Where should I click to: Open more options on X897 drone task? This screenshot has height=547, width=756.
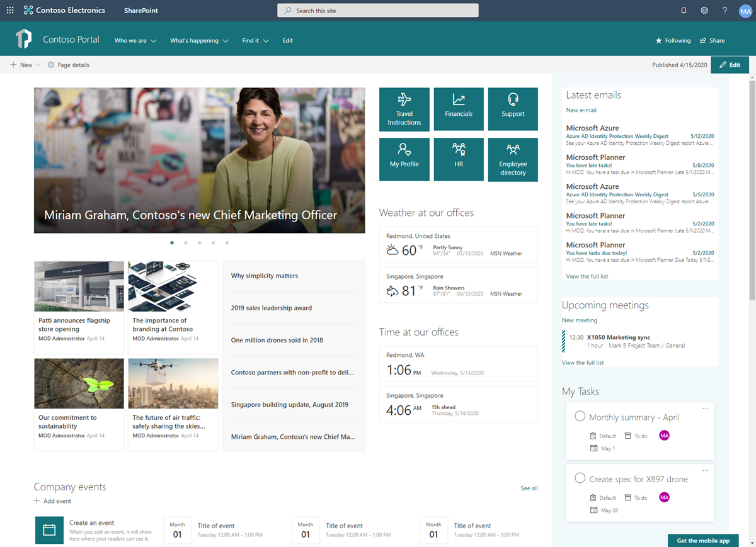click(x=706, y=471)
